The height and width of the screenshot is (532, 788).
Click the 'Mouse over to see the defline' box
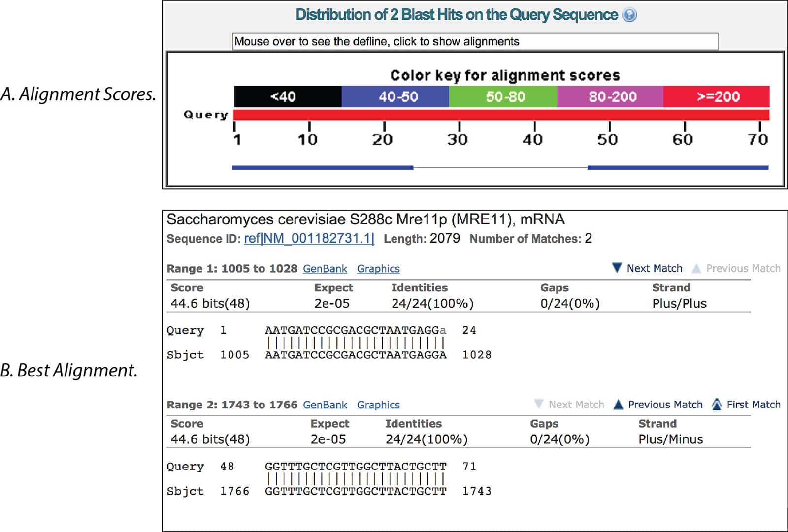click(x=475, y=41)
